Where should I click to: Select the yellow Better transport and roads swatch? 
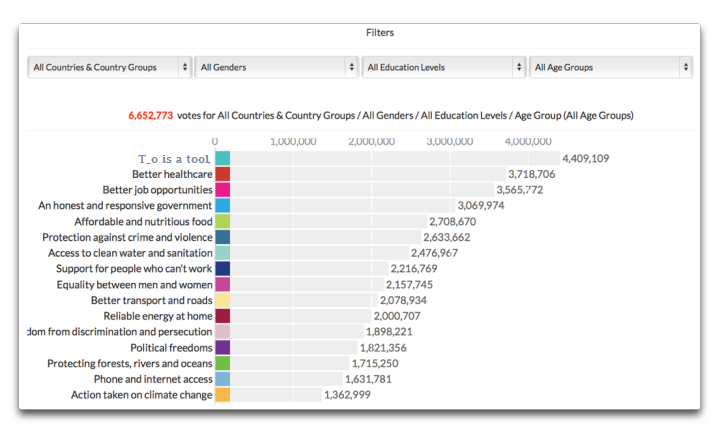(222, 300)
